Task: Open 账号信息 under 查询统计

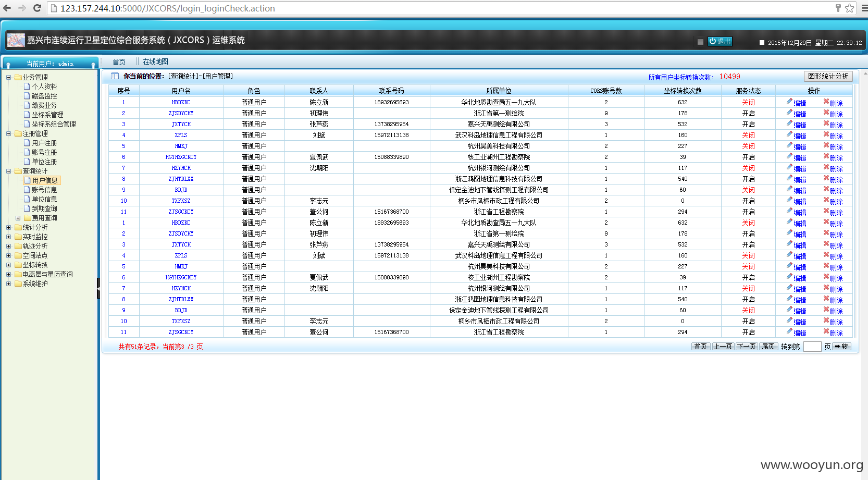Action: 44,190
